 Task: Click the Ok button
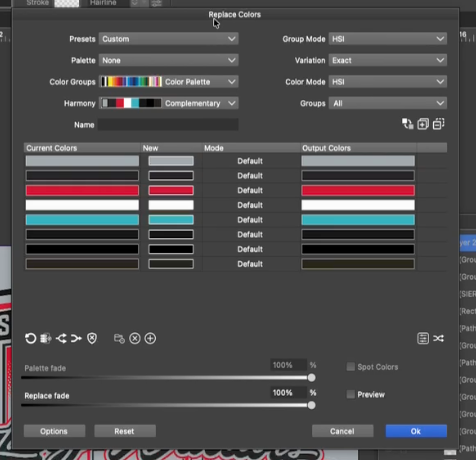[416, 431]
